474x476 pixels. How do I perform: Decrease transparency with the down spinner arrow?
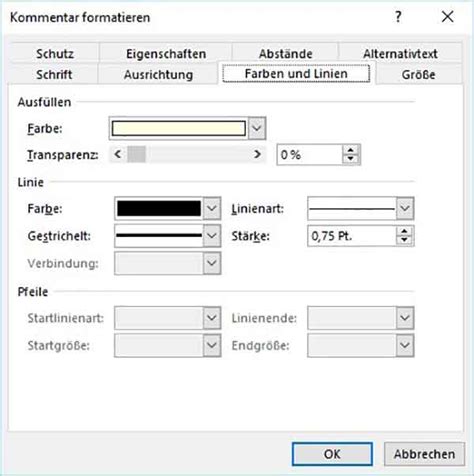pos(350,159)
